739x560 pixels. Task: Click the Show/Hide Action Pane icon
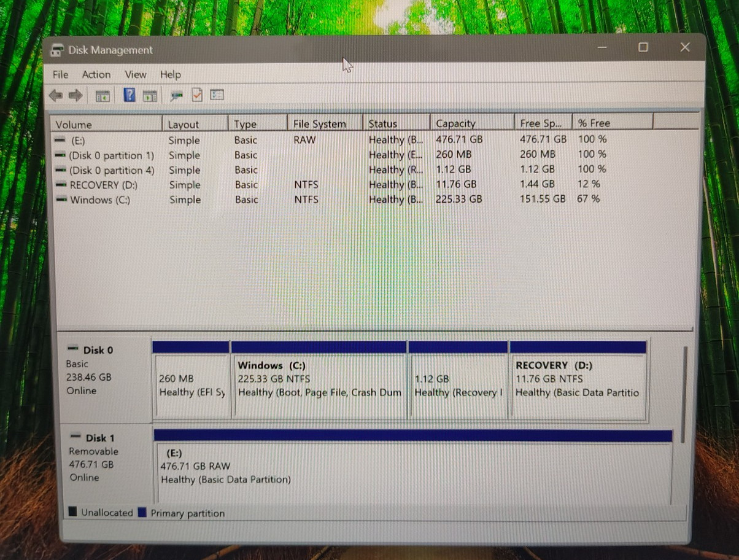[x=150, y=96]
